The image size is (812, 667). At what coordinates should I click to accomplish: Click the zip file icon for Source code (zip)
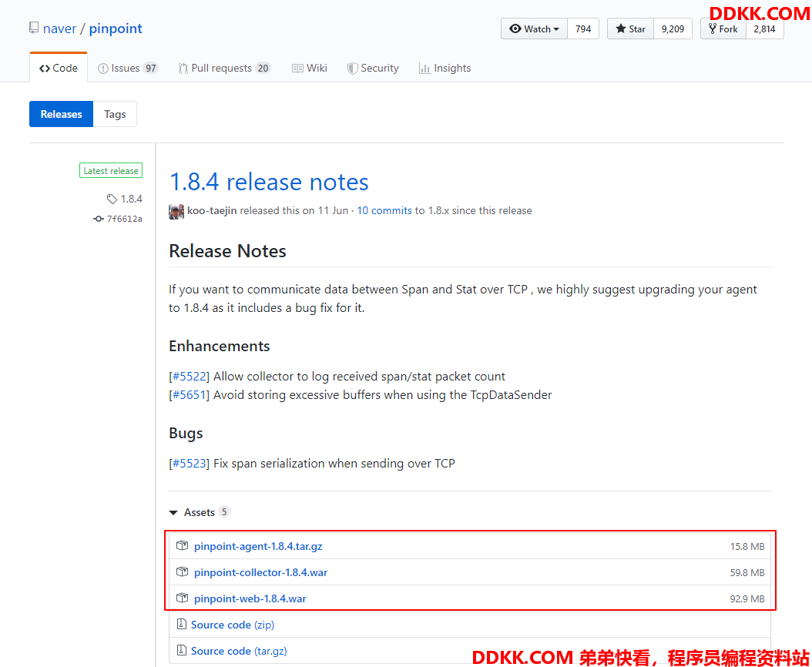[181, 625]
